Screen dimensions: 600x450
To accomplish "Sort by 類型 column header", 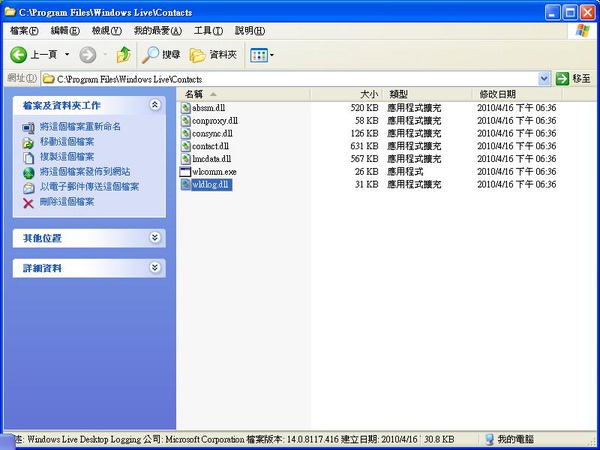I will 427,94.
